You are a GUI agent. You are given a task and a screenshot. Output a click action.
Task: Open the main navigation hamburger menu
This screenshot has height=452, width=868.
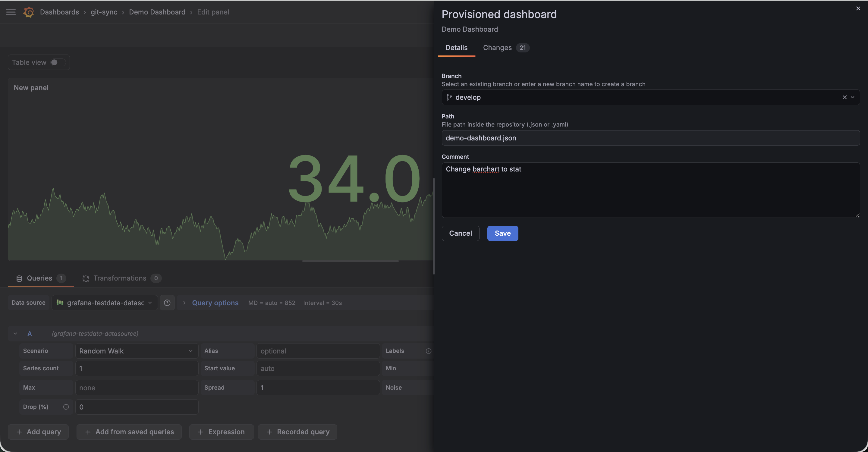coord(11,12)
